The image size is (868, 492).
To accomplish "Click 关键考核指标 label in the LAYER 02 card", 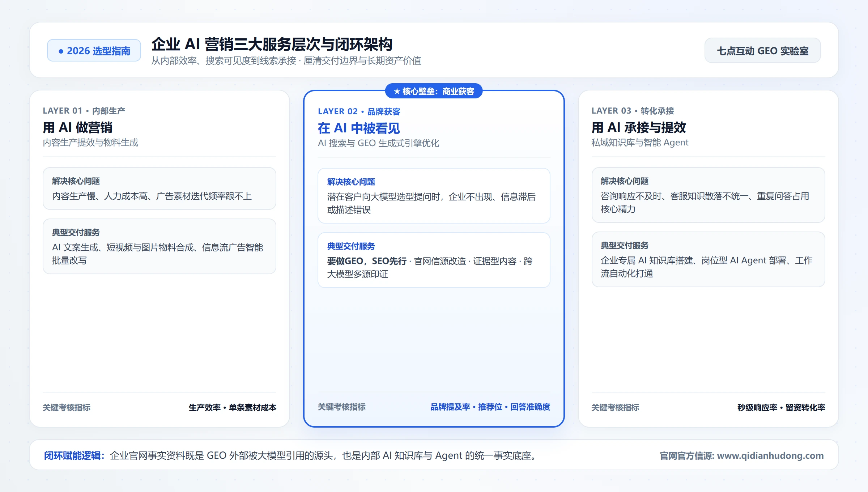I will [342, 407].
